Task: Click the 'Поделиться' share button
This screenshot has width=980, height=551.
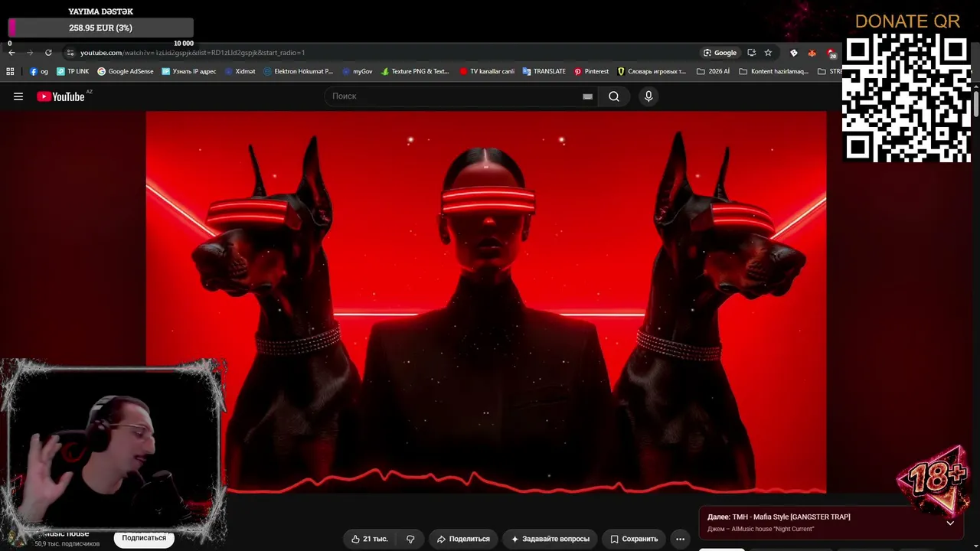Action: coord(462,539)
